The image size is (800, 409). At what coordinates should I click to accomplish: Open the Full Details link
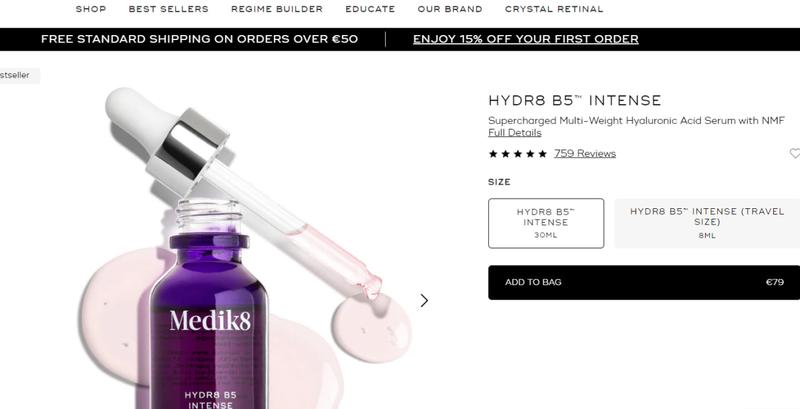(x=514, y=133)
